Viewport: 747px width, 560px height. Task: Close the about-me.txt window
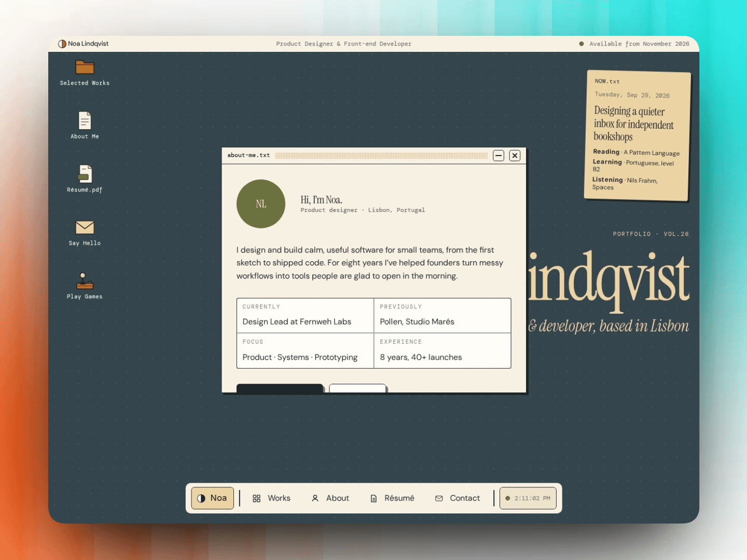pos(515,156)
